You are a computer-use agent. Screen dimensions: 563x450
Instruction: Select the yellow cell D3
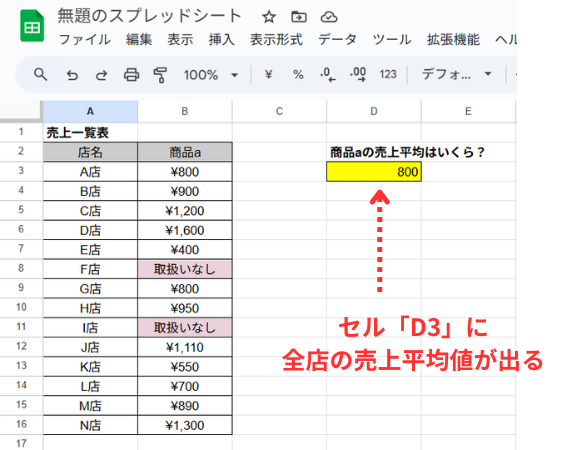tap(374, 172)
